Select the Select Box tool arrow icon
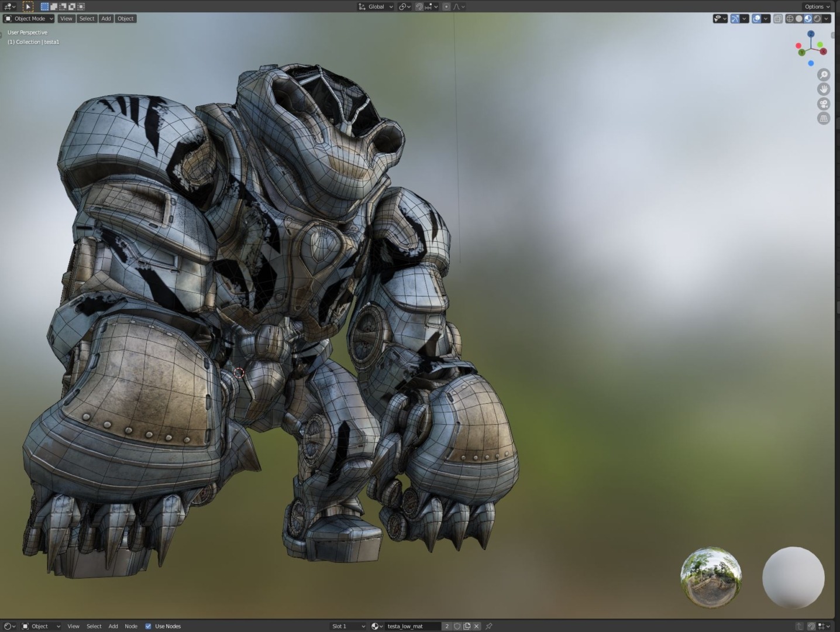 click(28, 6)
